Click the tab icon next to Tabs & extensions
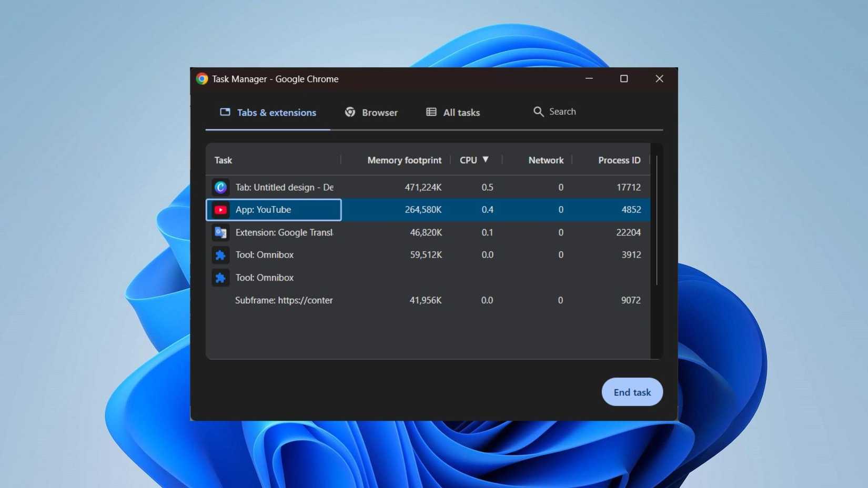 [225, 112]
